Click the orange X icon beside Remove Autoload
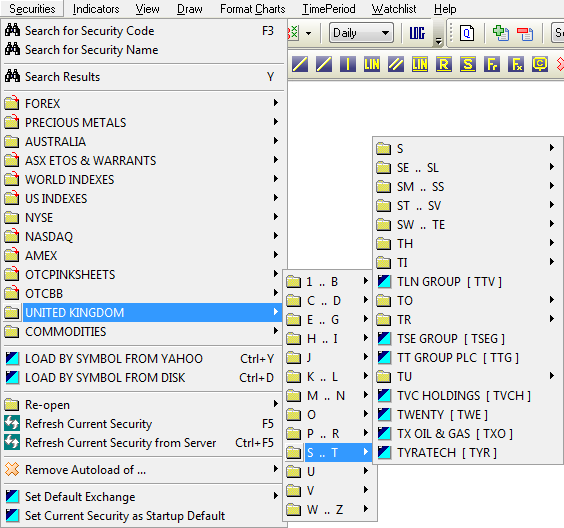This screenshot has height=528, width=564. [x=12, y=469]
